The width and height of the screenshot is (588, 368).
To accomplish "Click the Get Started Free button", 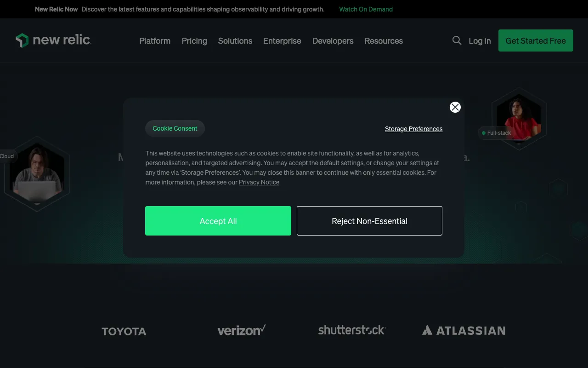I will coord(536,40).
